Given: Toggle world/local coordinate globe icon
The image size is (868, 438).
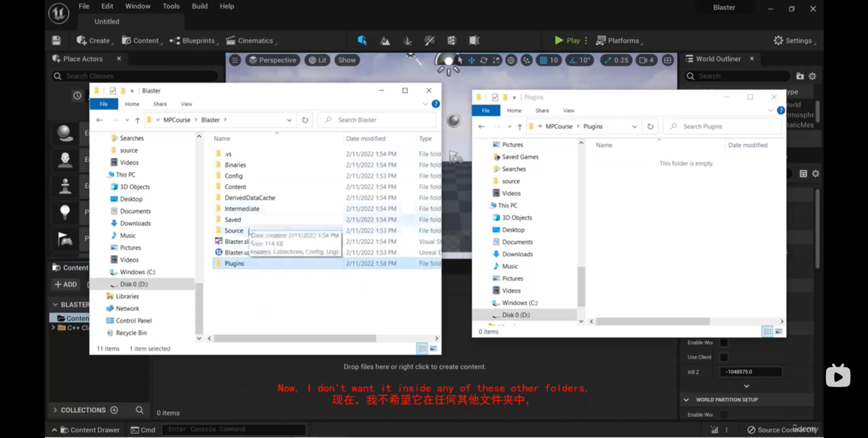Looking at the screenshot, I should pos(511,60).
